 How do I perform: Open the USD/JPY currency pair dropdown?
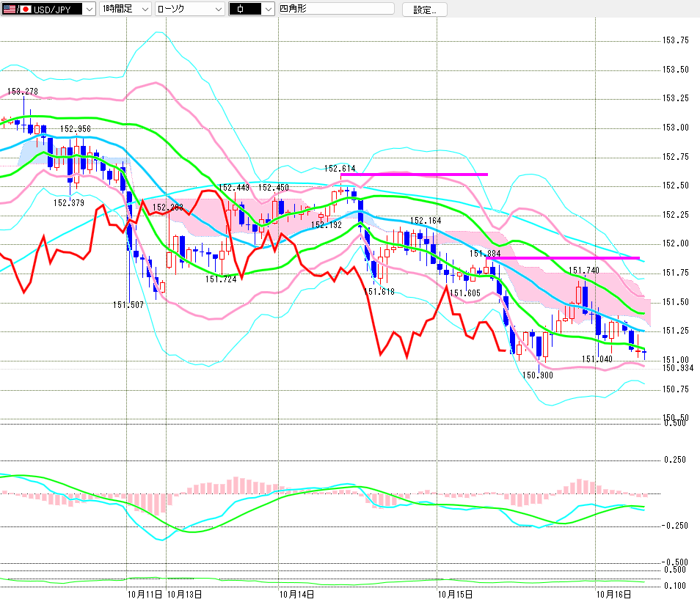[x=89, y=10]
